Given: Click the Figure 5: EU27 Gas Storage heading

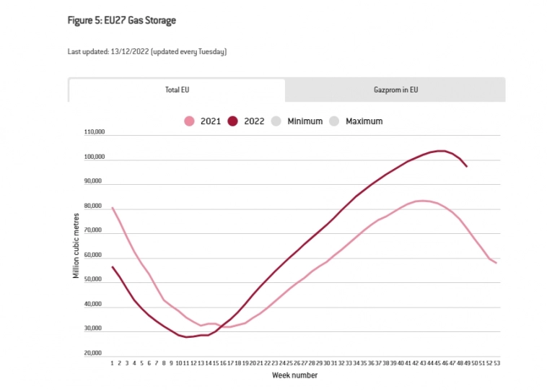Looking at the screenshot, I should 122,20.
